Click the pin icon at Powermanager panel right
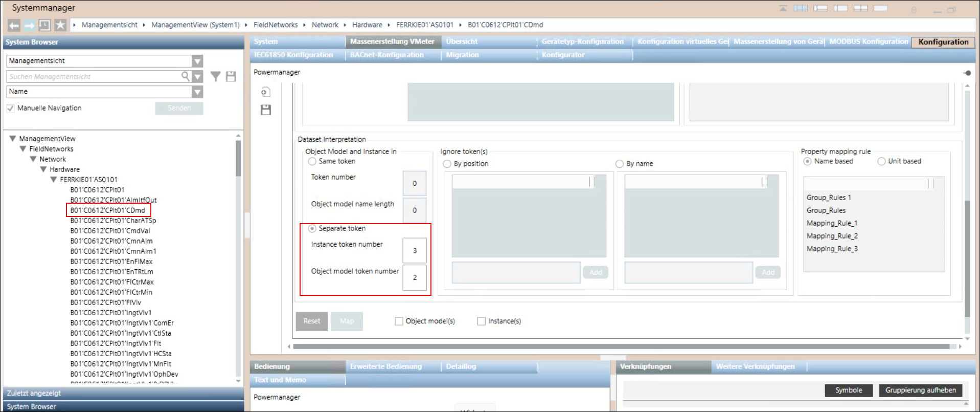Viewport: 980px width, 412px height. 967,73
